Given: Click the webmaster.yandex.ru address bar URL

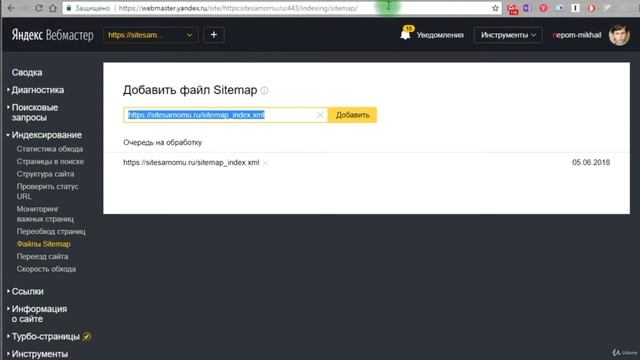Looking at the screenshot, I should 238,8.
